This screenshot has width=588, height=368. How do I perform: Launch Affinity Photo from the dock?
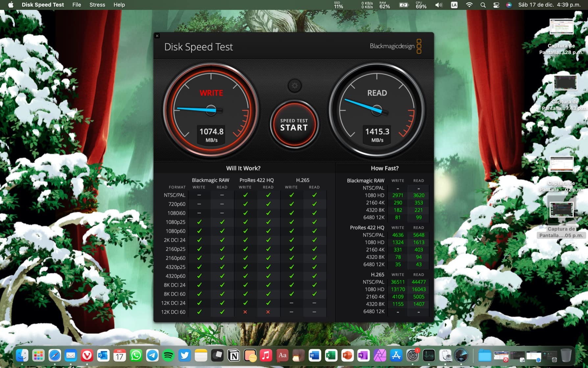[x=380, y=355]
